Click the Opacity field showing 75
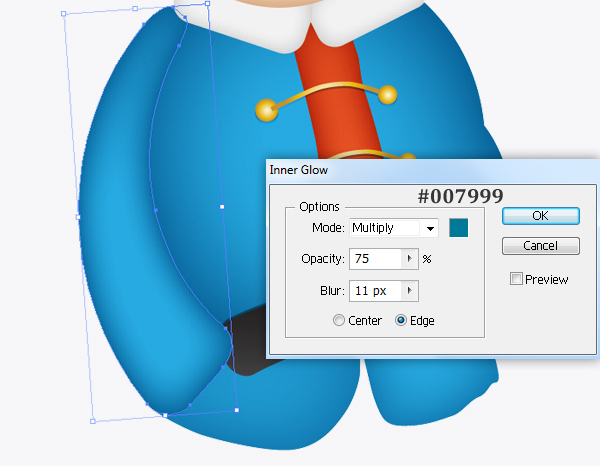600x466 pixels. click(375, 259)
